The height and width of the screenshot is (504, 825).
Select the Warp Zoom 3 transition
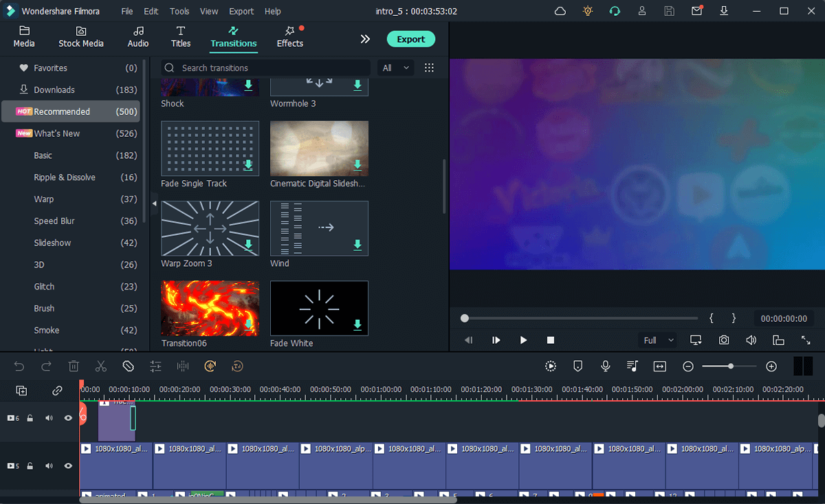pyautogui.click(x=210, y=228)
